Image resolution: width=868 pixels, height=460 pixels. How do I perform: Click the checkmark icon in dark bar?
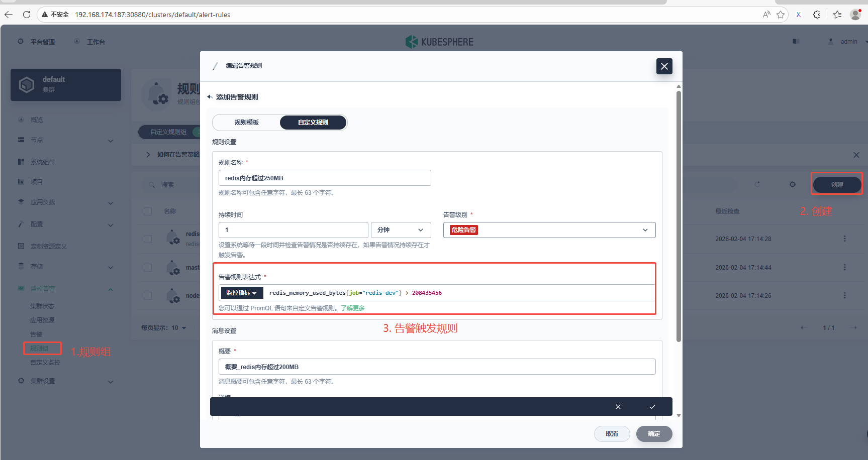(x=652, y=407)
